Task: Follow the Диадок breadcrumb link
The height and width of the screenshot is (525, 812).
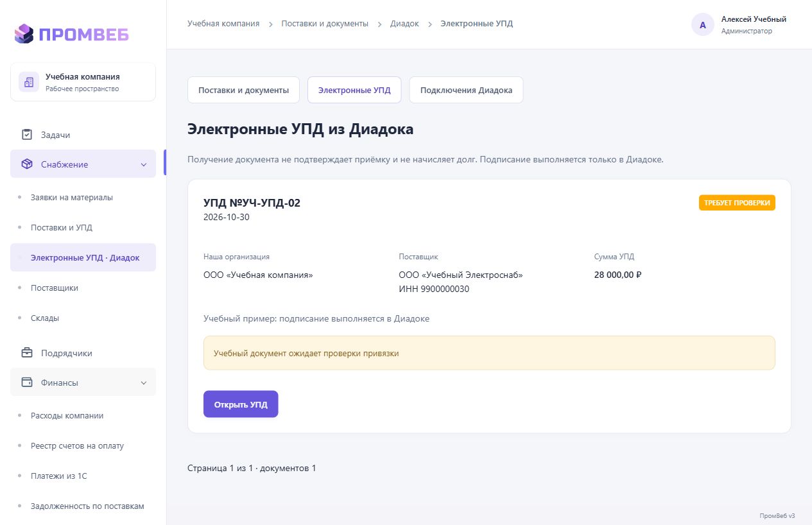Action: click(404, 24)
